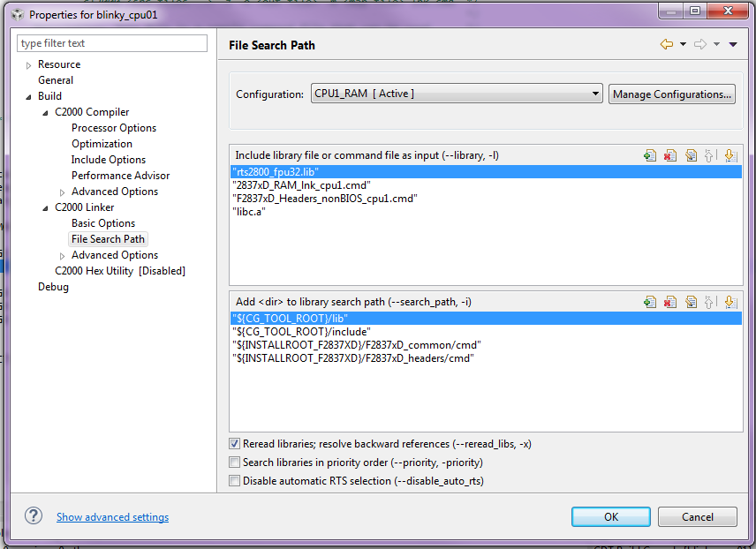Click Add icon for library file list
Image resolution: width=756 pixels, height=549 pixels.
650,155
